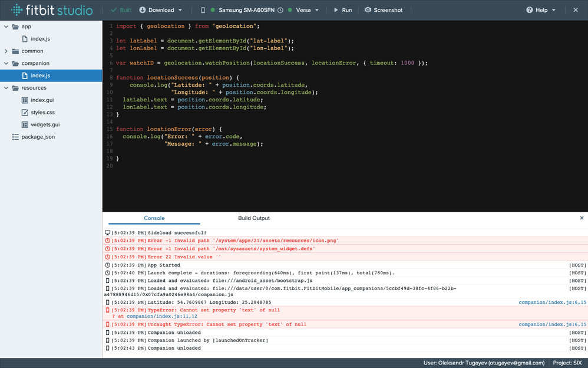Viewport: 588px width, 368px height.
Task: Take a Screenshot with camera icon
Action: [x=384, y=10]
